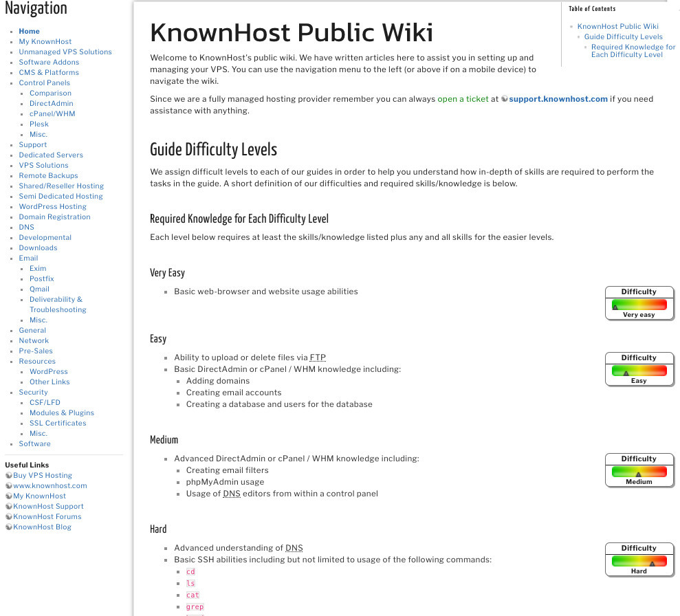This screenshot has width=680, height=616.
Task: Click the Easy difficulty meter image
Action: pos(639,369)
